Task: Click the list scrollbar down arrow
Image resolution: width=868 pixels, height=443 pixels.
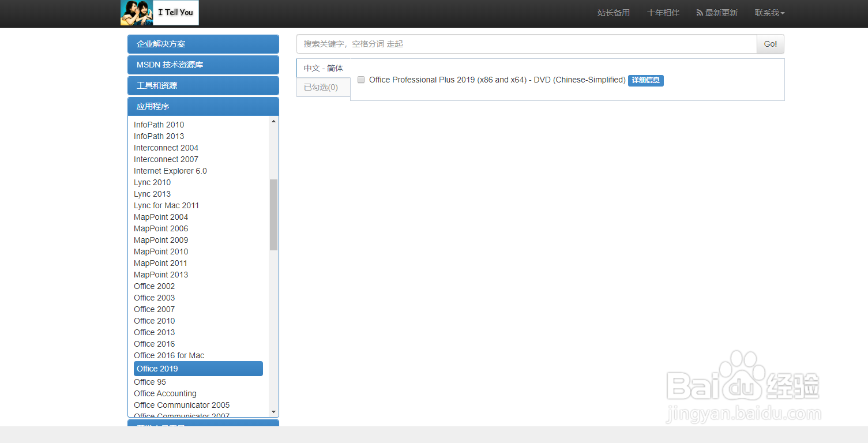Action: [x=273, y=412]
